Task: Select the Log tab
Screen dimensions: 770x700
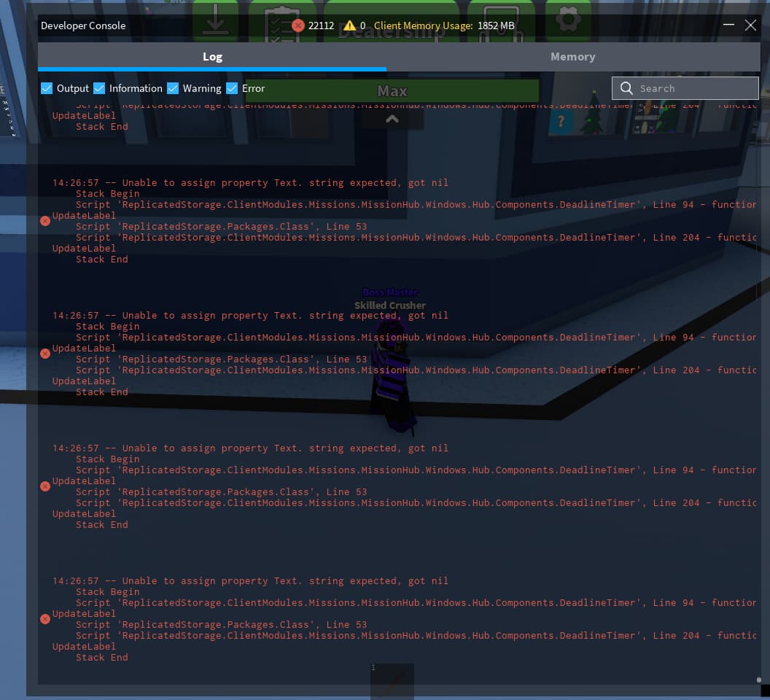Action: tap(212, 56)
